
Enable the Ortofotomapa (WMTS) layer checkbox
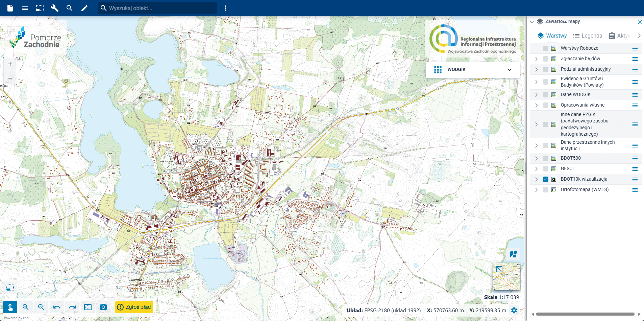point(545,190)
